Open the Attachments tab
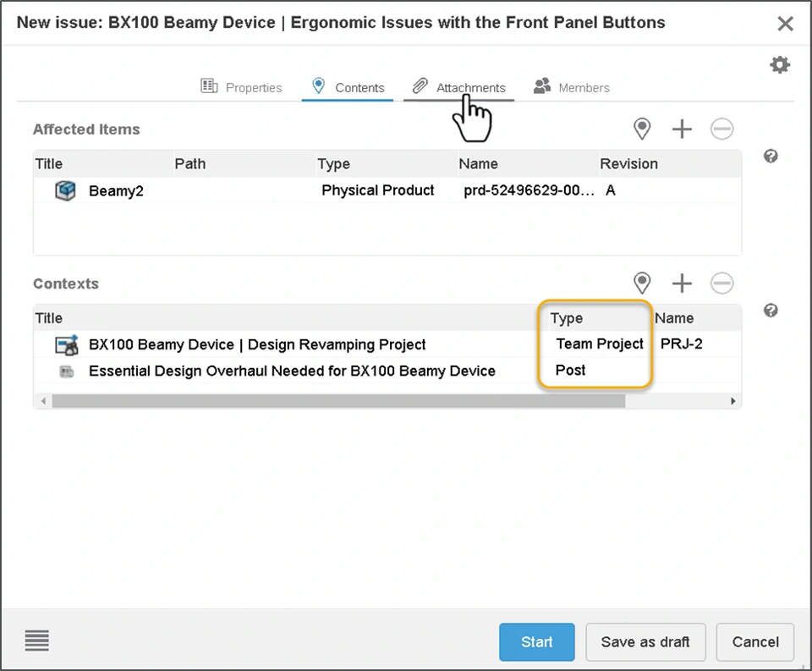The image size is (812, 671). [x=459, y=87]
